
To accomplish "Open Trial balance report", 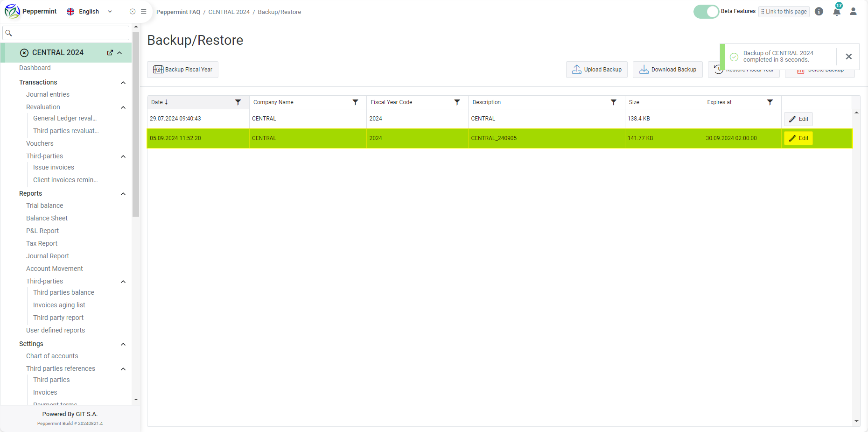I will tap(44, 205).
